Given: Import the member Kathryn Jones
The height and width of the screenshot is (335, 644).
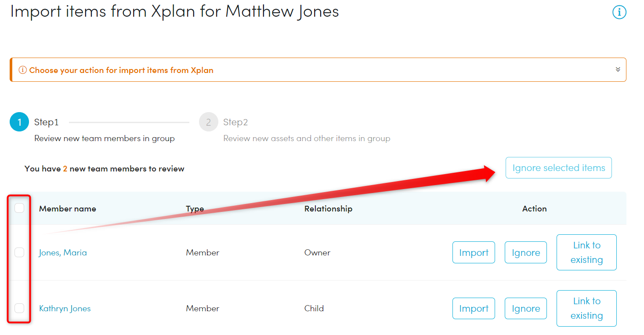Looking at the screenshot, I should pyautogui.click(x=474, y=309).
